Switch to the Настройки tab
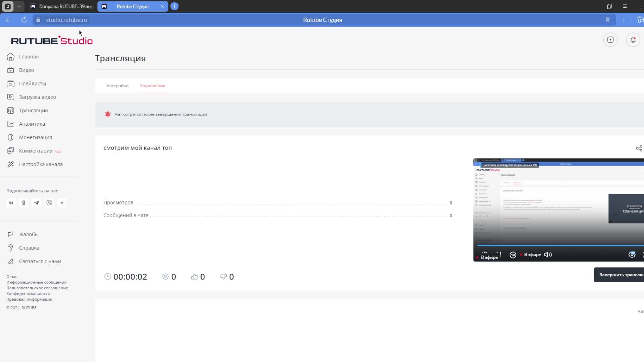 coord(117,85)
